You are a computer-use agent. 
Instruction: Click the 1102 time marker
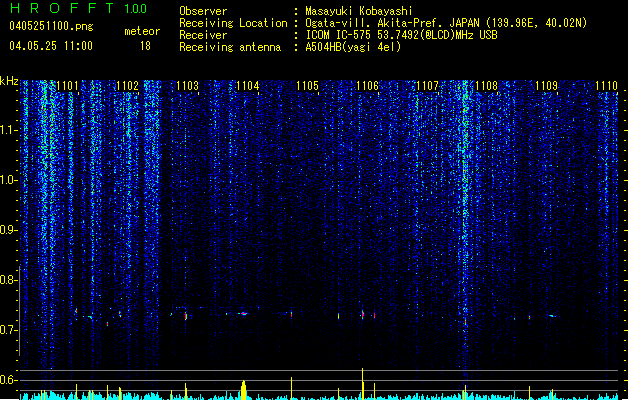click(x=128, y=86)
